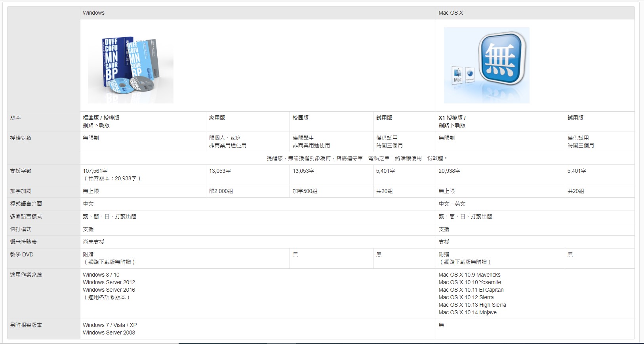Screen dimensions: 644x344
Task: Click Windows 附贈 teaching DVD cell
Action: click(x=185, y=258)
